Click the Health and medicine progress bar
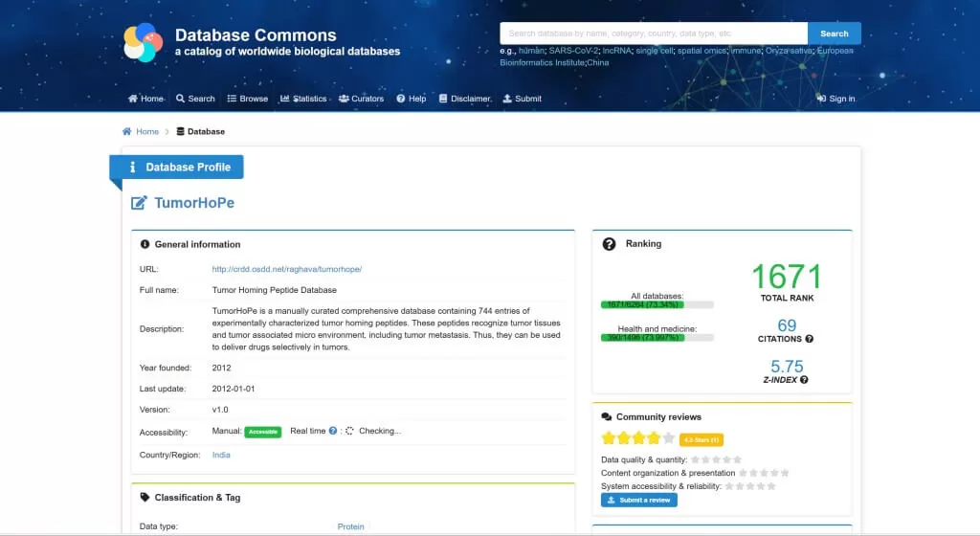The image size is (980, 536). coord(657,337)
